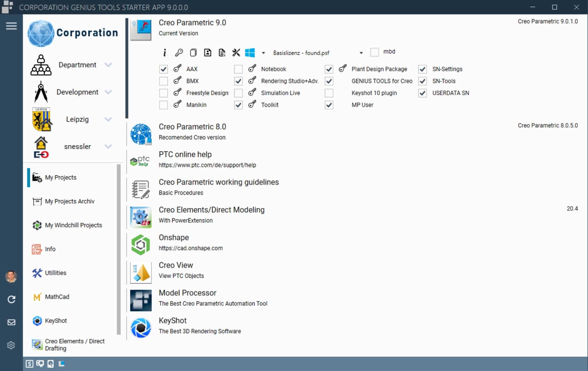The height and width of the screenshot is (371, 588).
Task: Open Utillities in the sidebar
Action: tap(72, 273)
